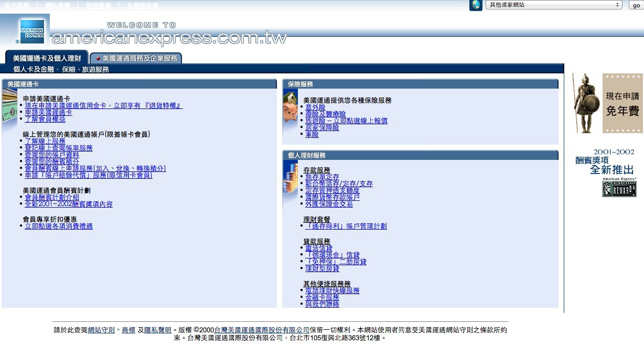Screen dimensions: 644x346
Task: Click the 美國運通卡 panel header
Action: pos(139,84)
